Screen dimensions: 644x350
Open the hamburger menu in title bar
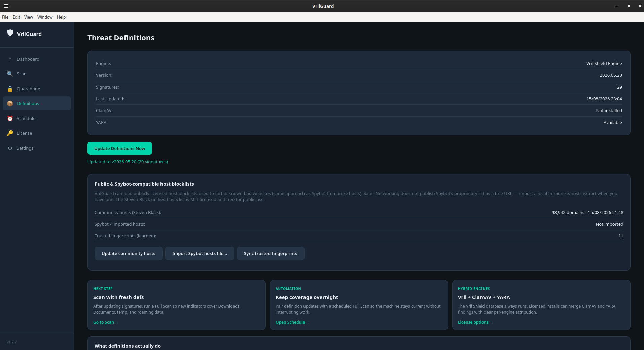(x=6, y=6)
